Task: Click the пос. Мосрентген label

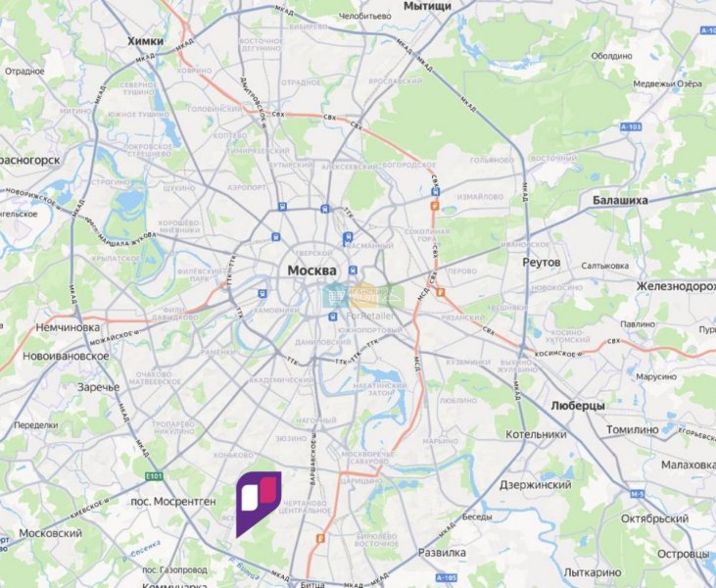Action: click(173, 501)
